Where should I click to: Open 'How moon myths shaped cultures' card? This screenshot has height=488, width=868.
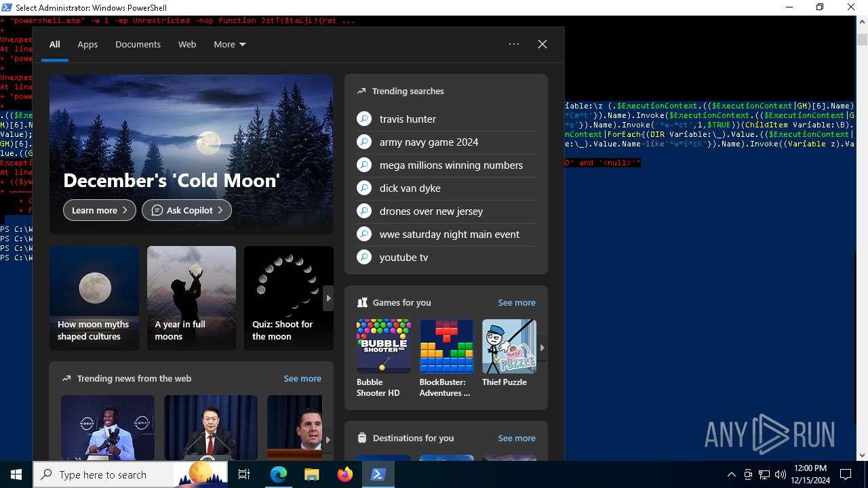[94, 298]
